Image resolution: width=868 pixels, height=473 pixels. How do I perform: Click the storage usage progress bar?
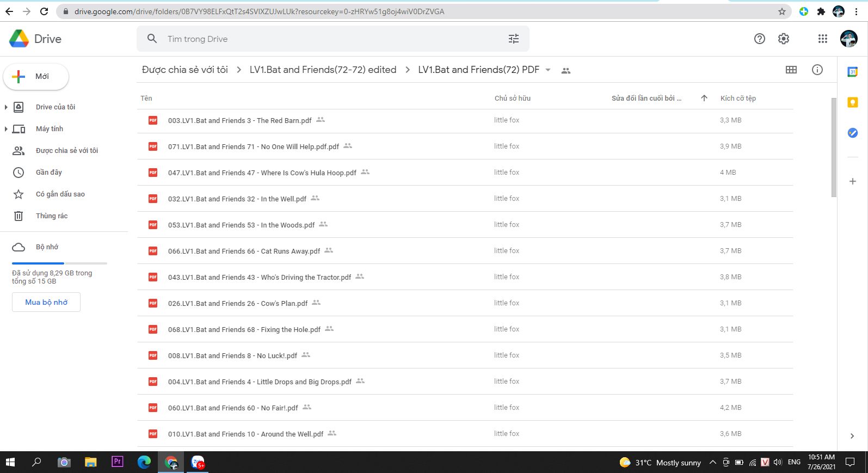[x=59, y=263]
